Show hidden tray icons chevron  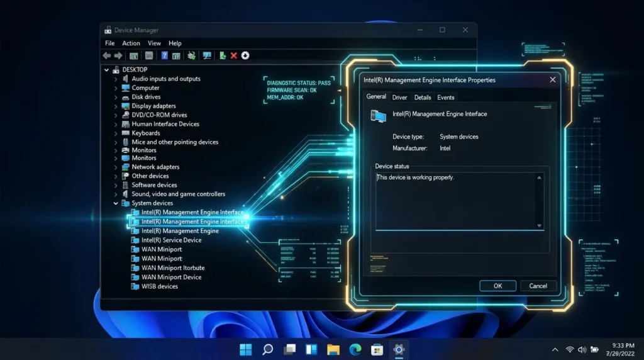pyautogui.click(x=555, y=350)
